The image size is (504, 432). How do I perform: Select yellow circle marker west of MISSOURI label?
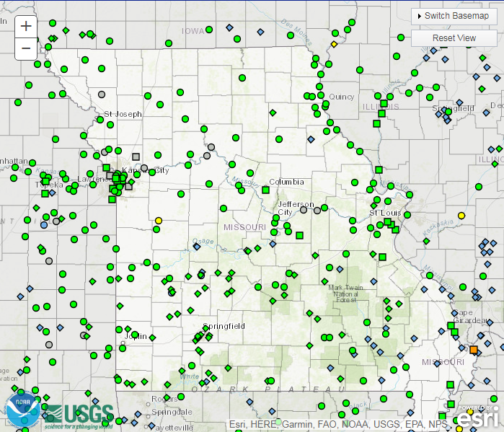(x=159, y=220)
